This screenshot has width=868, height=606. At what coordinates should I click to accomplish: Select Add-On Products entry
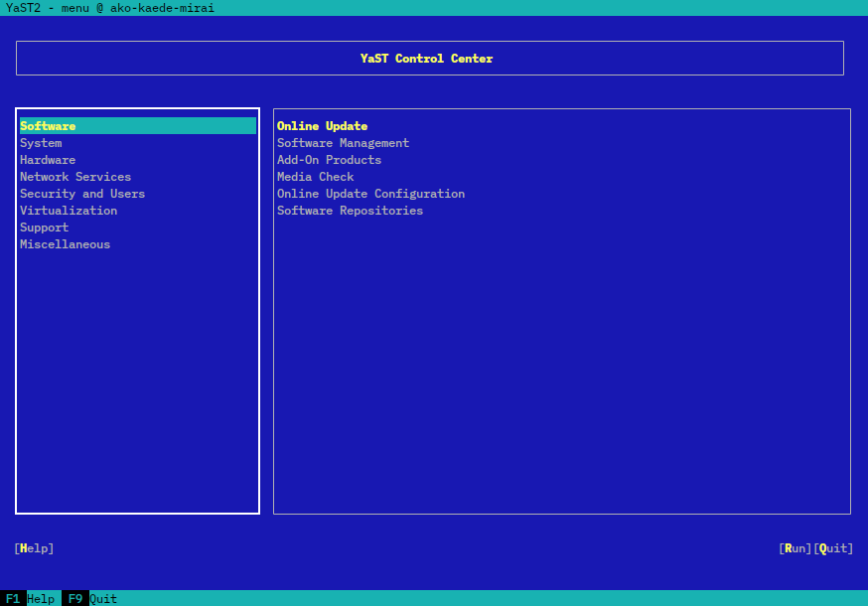329,160
